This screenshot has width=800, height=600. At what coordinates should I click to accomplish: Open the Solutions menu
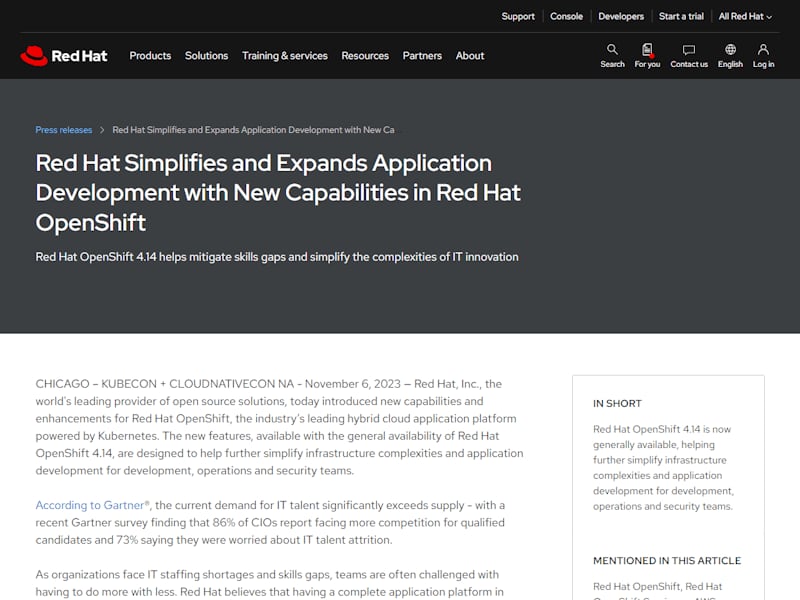(x=206, y=56)
